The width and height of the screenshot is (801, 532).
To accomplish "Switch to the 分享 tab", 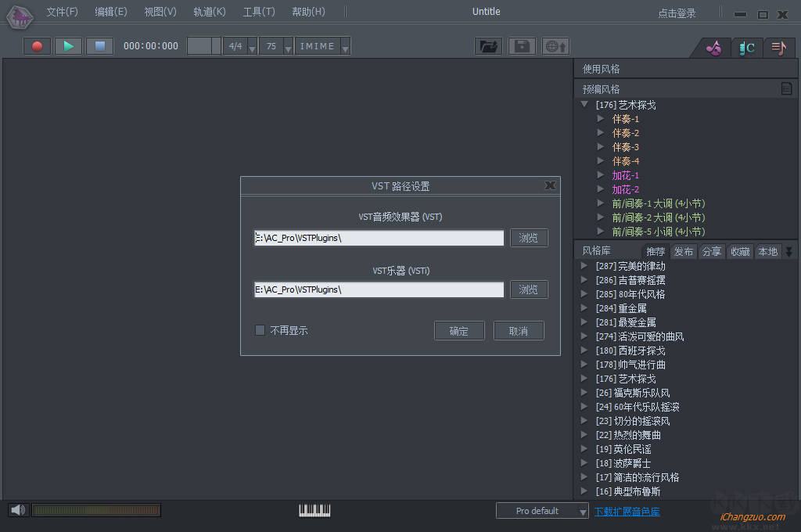I will point(712,251).
